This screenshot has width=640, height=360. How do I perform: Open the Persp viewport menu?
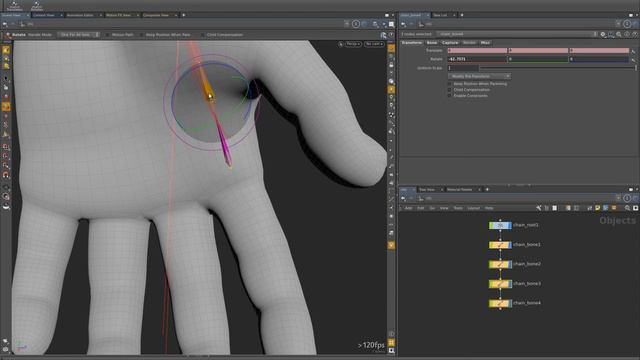(x=353, y=44)
